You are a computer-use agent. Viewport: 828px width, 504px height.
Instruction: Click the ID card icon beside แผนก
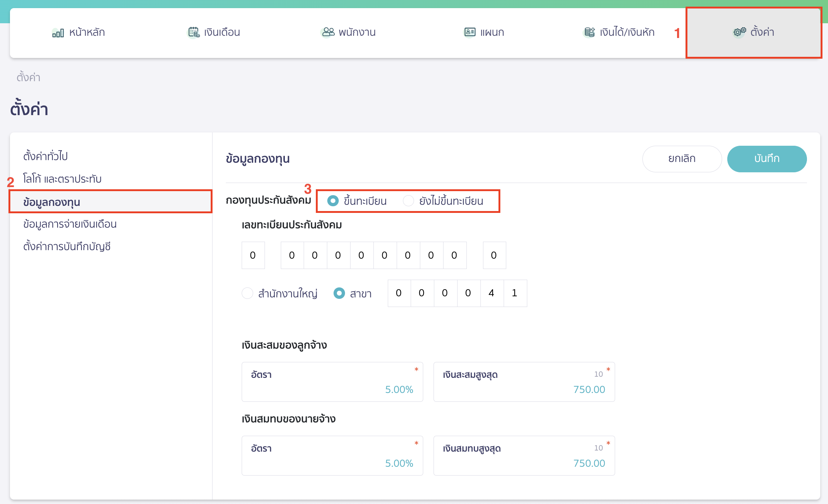pyautogui.click(x=470, y=32)
